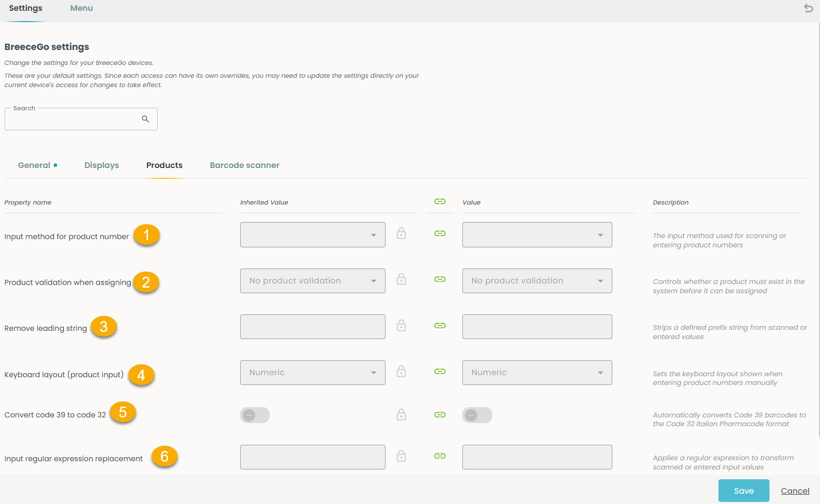Open inherited Keyboard layout Numeric dropdown
820x504 pixels.
(313, 373)
